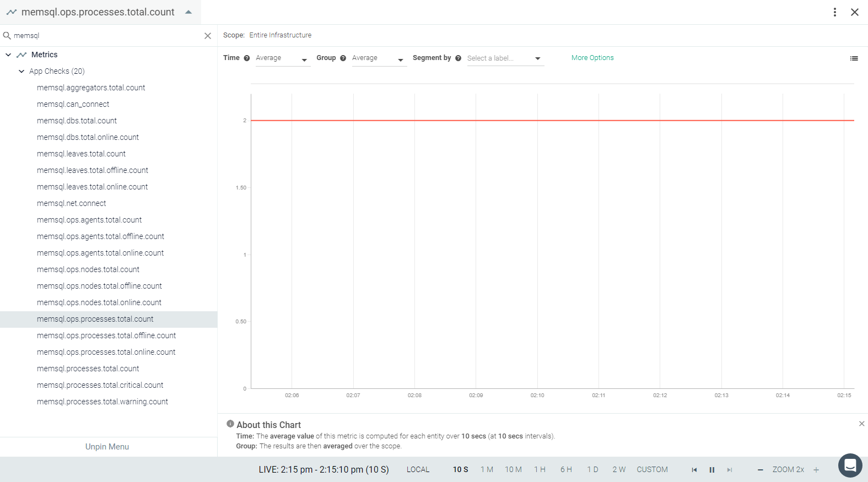The height and width of the screenshot is (482, 868).
Task: Close the metric explorer panel
Action: pos(855,12)
